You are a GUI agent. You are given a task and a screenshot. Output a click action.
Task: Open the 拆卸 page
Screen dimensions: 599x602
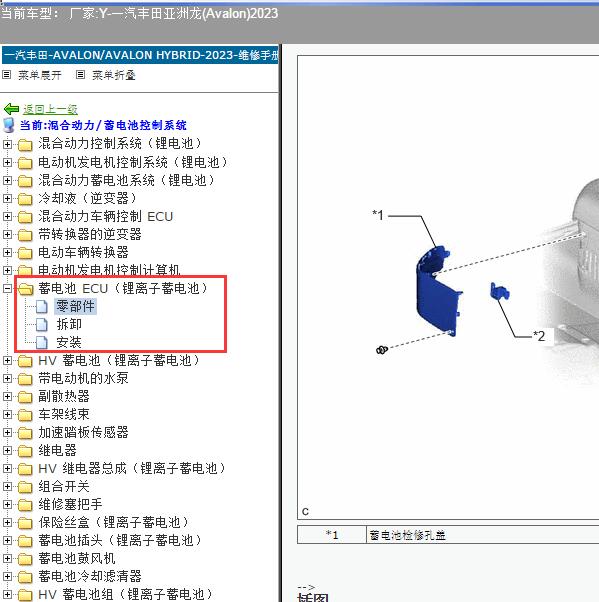point(69,324)
